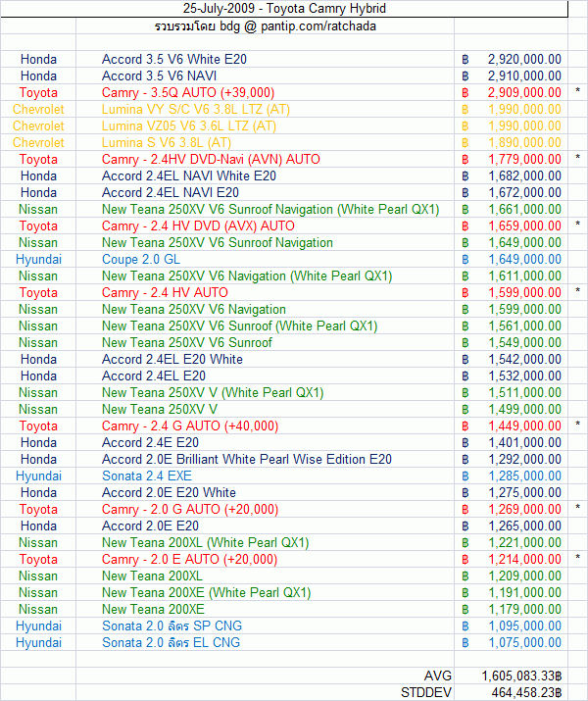This screenshot has height=701, width=588.
Task: Select the Coupe 2.0 GL model cell
Action: tap(141, 259)
